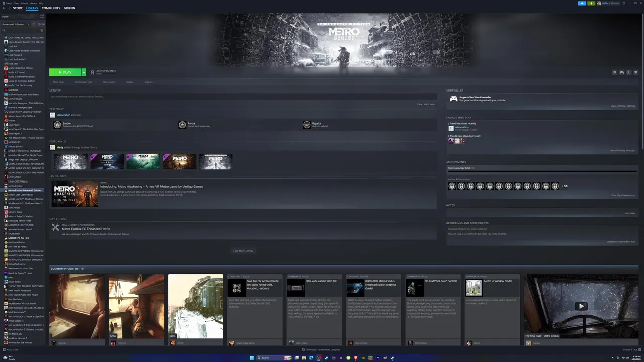
Task: Open the GRIFFIN profile section
Action: [x=69, y=8]
